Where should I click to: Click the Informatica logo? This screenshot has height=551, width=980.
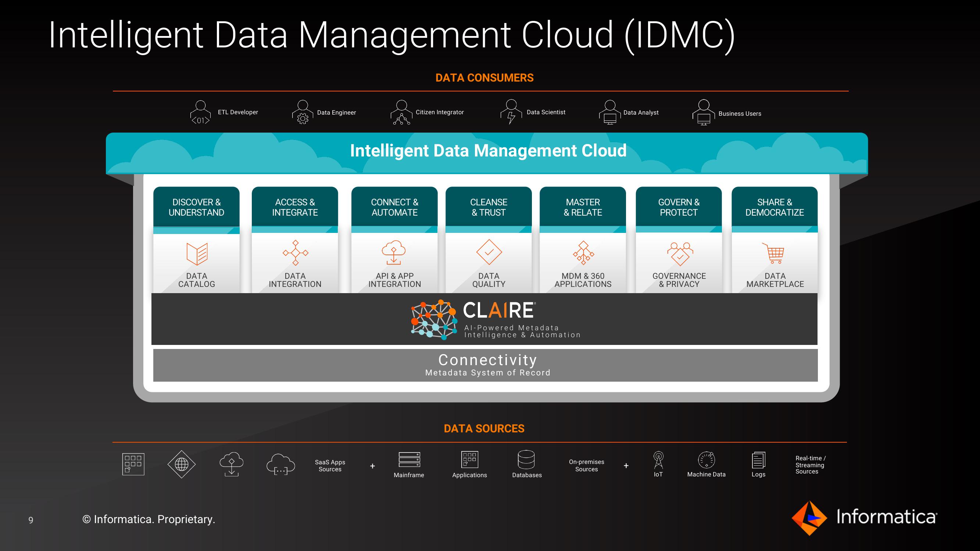coord(864,518)
